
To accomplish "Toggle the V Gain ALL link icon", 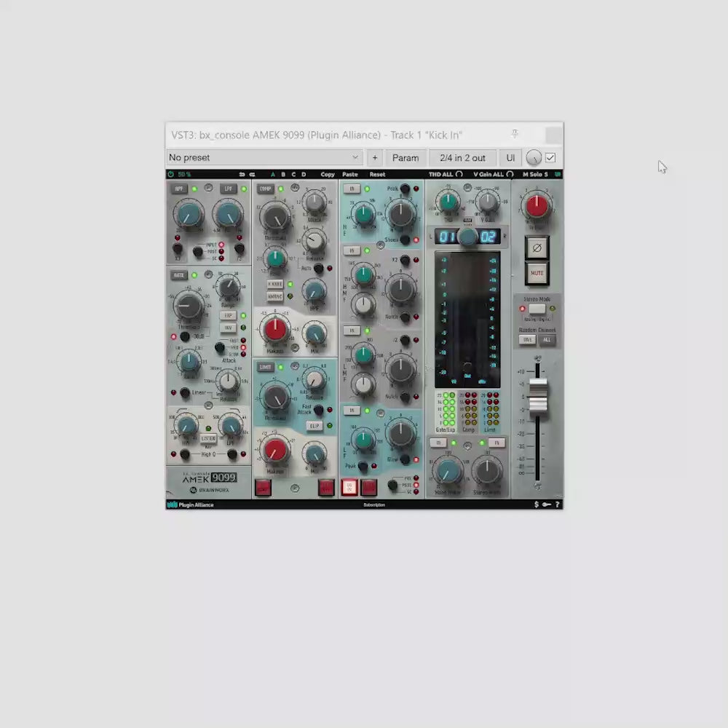I will pos(510,174).
